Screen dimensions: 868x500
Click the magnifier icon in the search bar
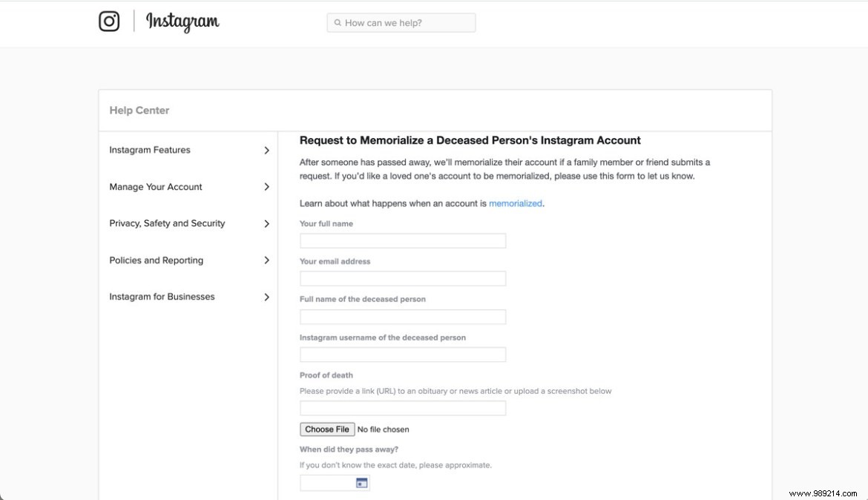337,22
